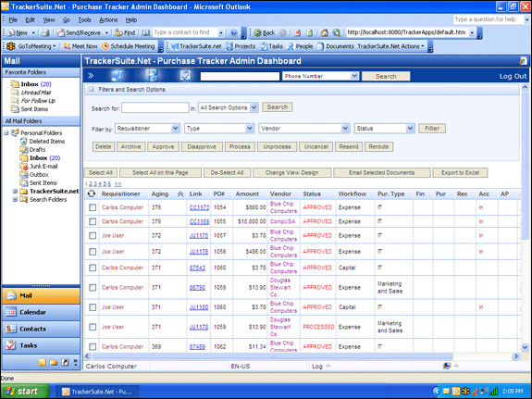Screen dimensions: 532x399
Task: Tick checkbox for row with link 86790
Action: pyautogui.click(x=93, y=288)
